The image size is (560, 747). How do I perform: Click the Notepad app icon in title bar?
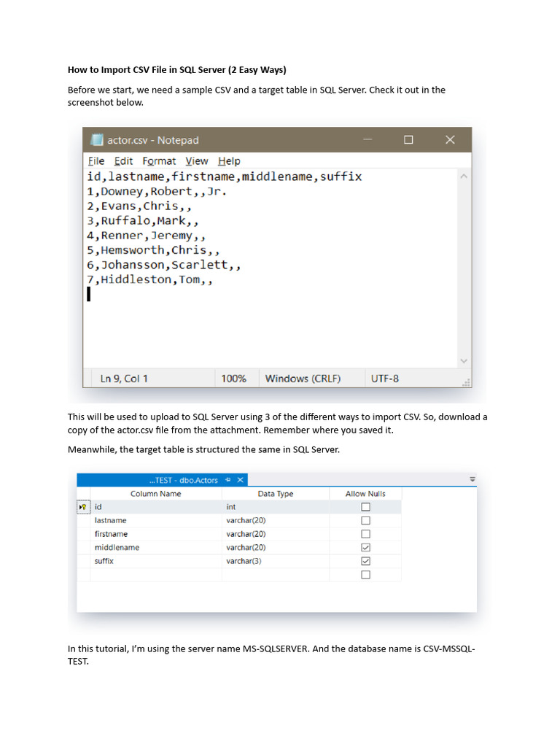[96, 140]
